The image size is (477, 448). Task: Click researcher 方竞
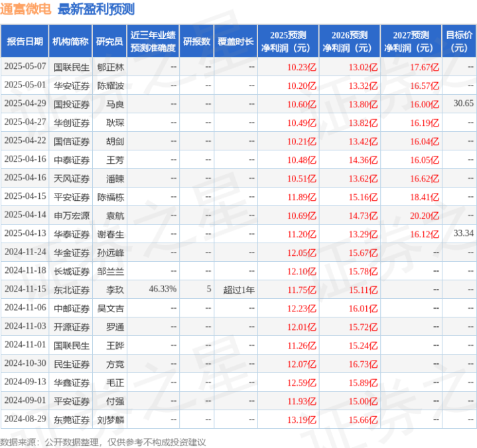115,364
